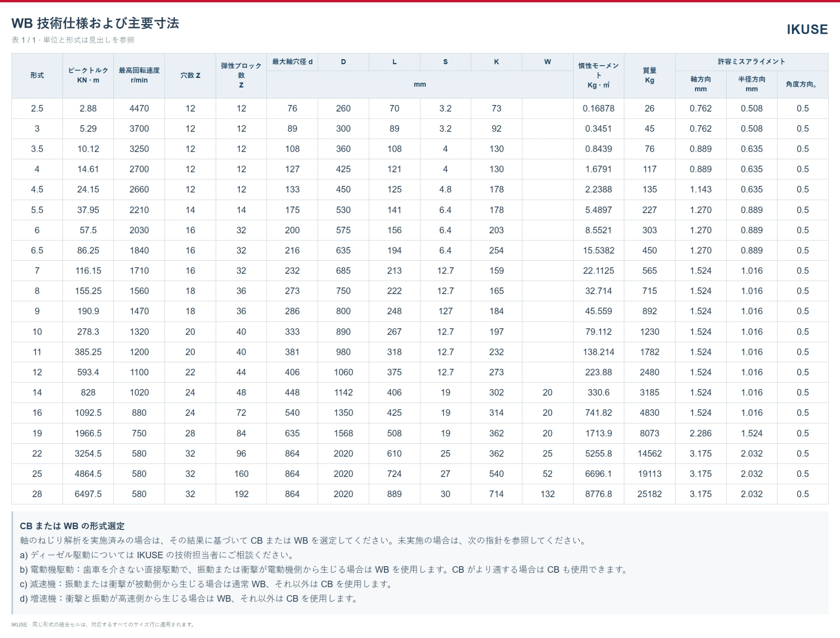Viewport: 840px width, 638px height.
Task: Select the page title WB 技術仕様および主要寸法
Action: tap(95, 23)
